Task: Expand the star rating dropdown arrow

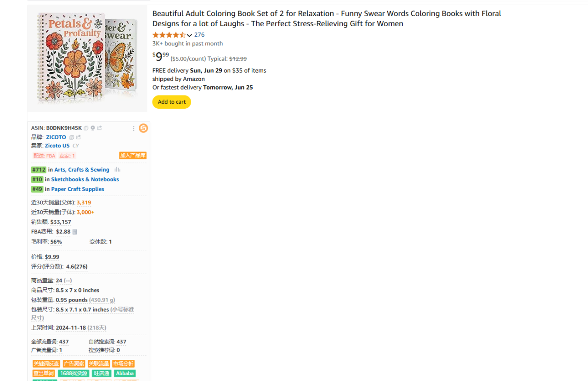Action: click(189, 35)
